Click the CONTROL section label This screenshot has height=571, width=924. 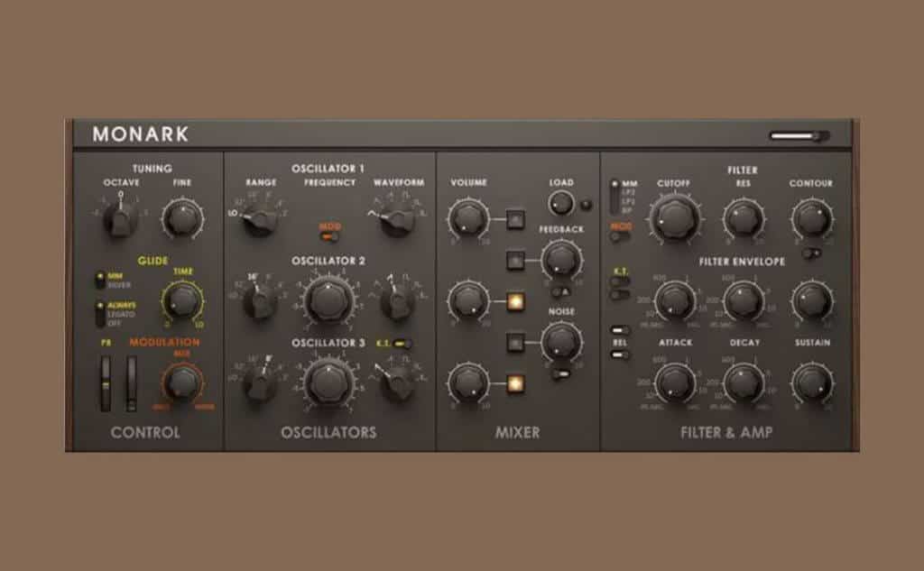click(145, 432)
